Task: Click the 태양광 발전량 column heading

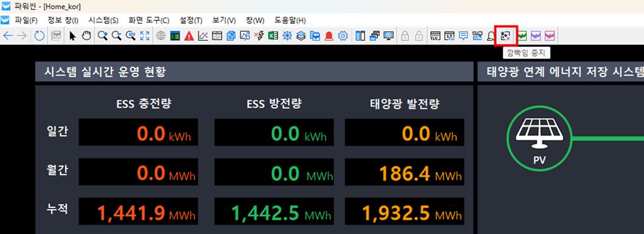Action: click(405, 104)
